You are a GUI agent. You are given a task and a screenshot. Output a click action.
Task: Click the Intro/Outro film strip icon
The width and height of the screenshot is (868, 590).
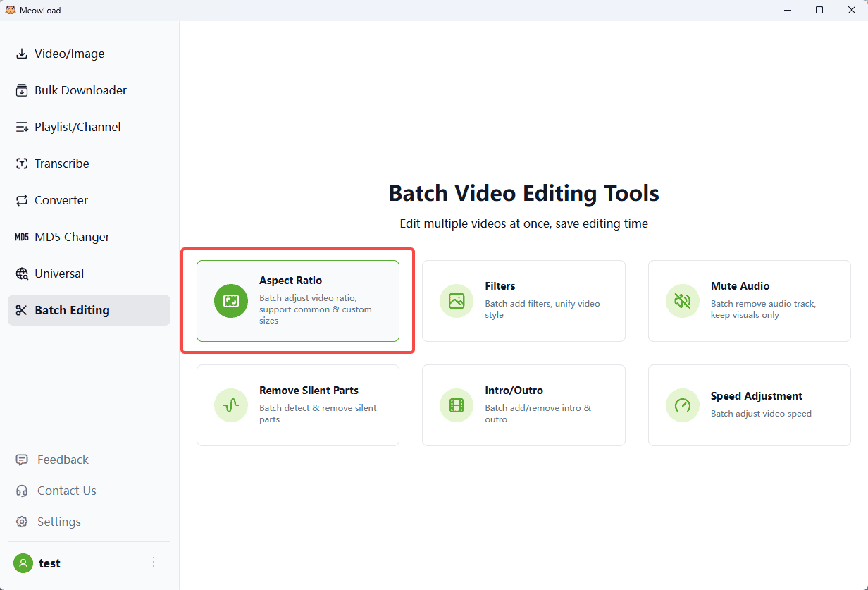click(x=457, y=405)
